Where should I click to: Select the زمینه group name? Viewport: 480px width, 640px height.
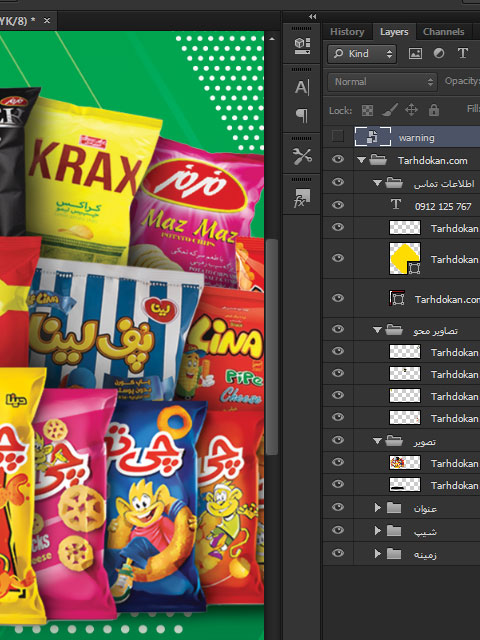(425, 555)
